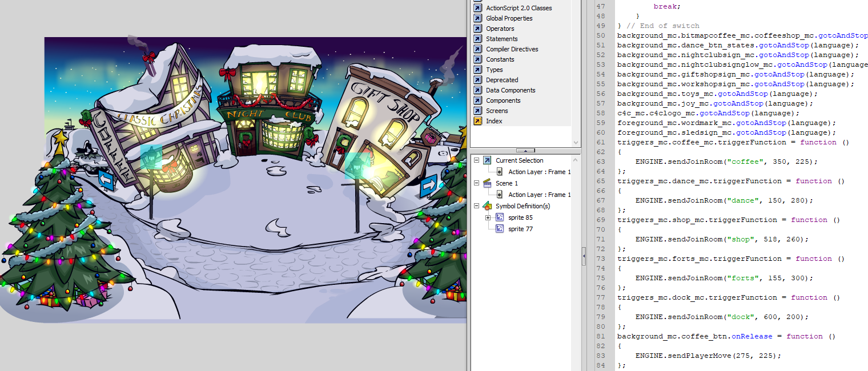This screenshot has height=371, width=868.
Task: Click the foreground_mc.sledsign_mc code line
Action: point(726,132)
